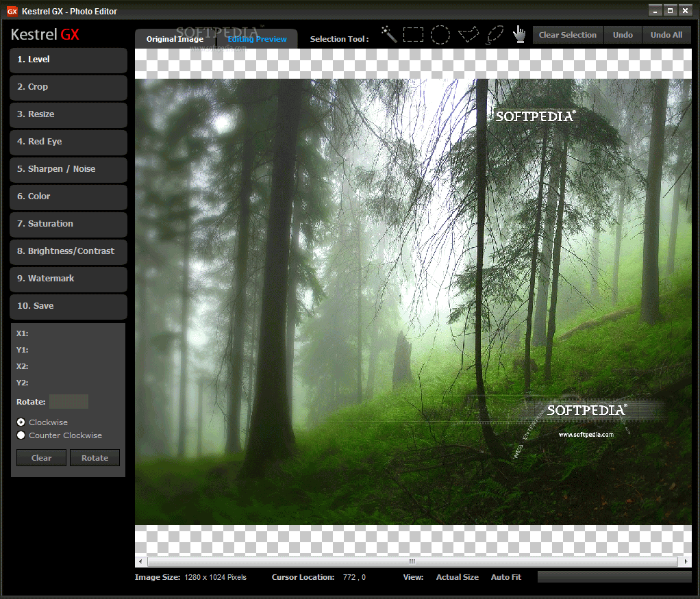700x599 pixels.
Task: Open the 9. Watermark panel
Action: pyautogui.click(x=68, y=279)
